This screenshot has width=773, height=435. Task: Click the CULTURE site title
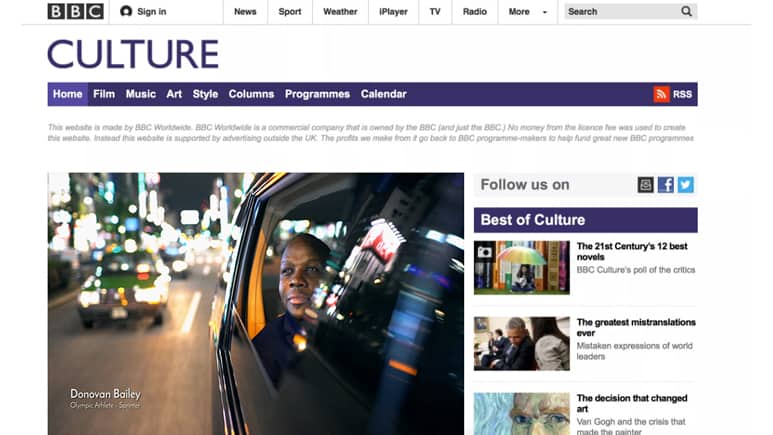[x=133, y=54]
